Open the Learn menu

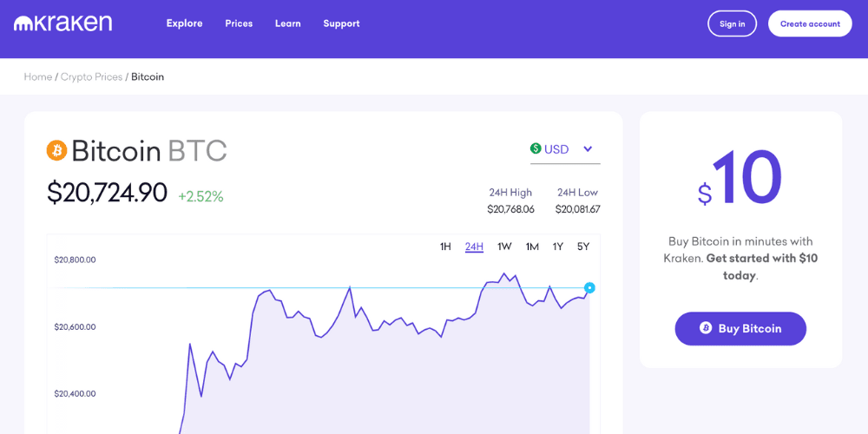pyautogui.click(x=287, y=23)
